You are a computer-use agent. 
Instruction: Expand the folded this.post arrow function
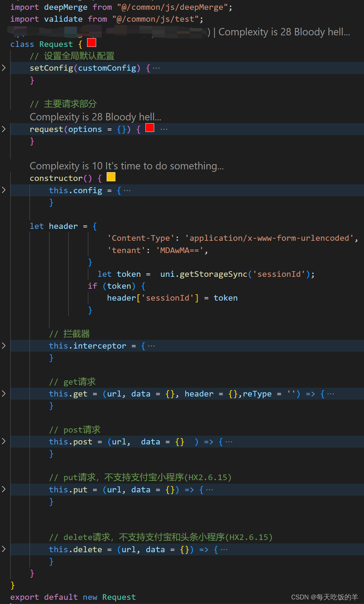[x=4, y=441]
